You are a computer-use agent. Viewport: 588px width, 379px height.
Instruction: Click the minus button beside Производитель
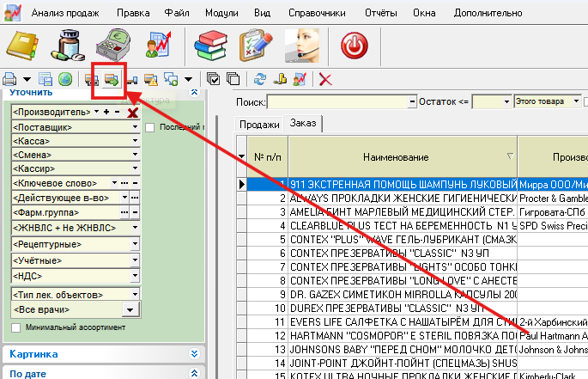coord(117,112)
